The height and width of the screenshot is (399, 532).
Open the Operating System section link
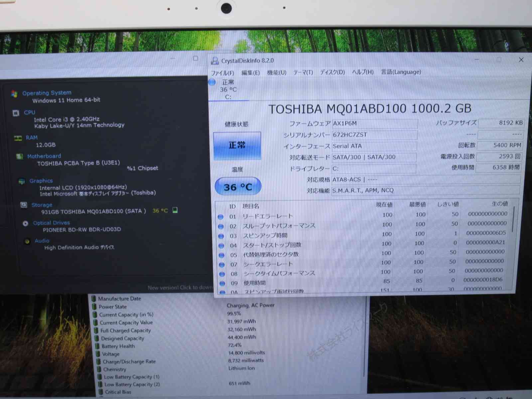[47, 93]
